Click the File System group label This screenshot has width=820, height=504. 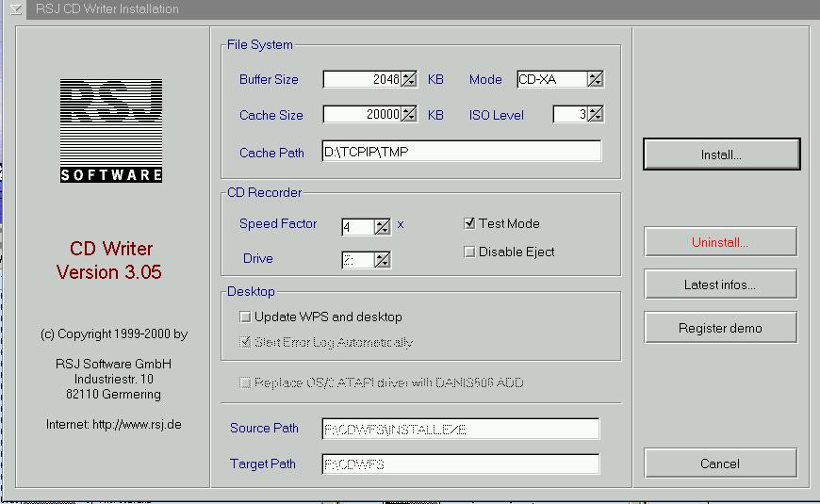(x=259, y=45)
